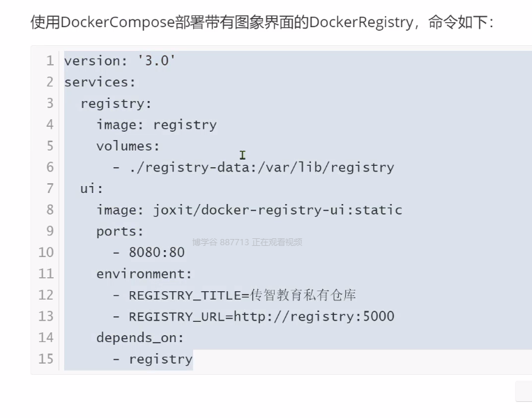Click the top-level registry: service key
Viewport: 532px width, 418px height.
coord(116,104)
